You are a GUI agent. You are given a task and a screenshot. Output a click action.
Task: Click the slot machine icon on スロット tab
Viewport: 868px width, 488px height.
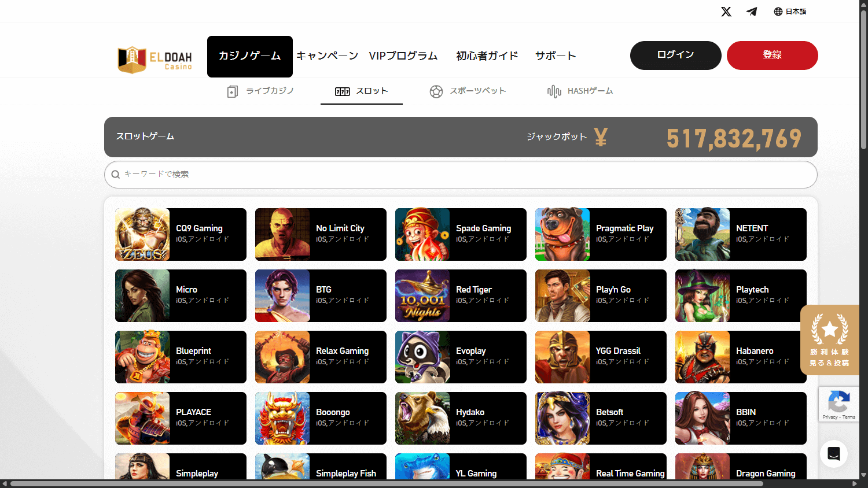pos(343,91)
